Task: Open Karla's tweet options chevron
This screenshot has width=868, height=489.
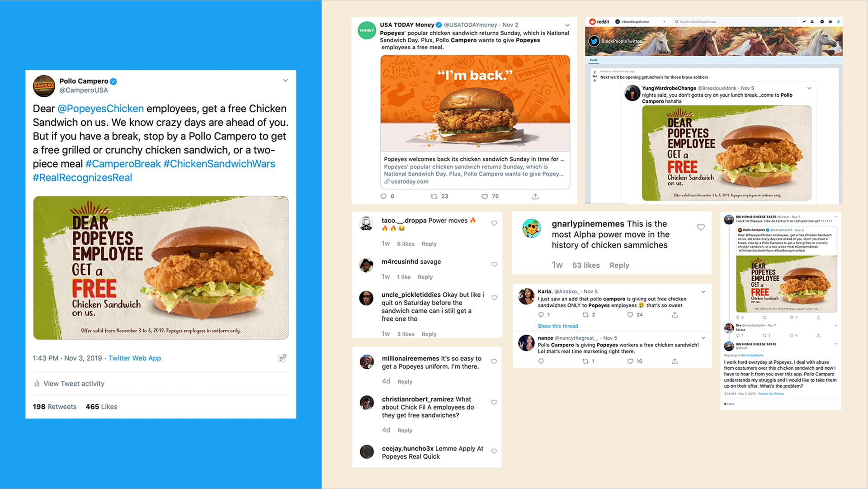Action: click(x=703, y=292)
